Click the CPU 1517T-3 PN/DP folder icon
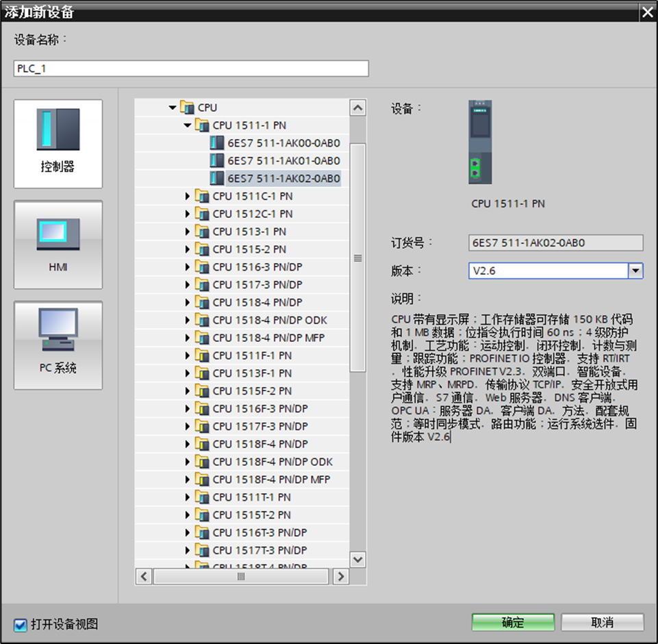 pyautogui.click(x=202, y=550)
